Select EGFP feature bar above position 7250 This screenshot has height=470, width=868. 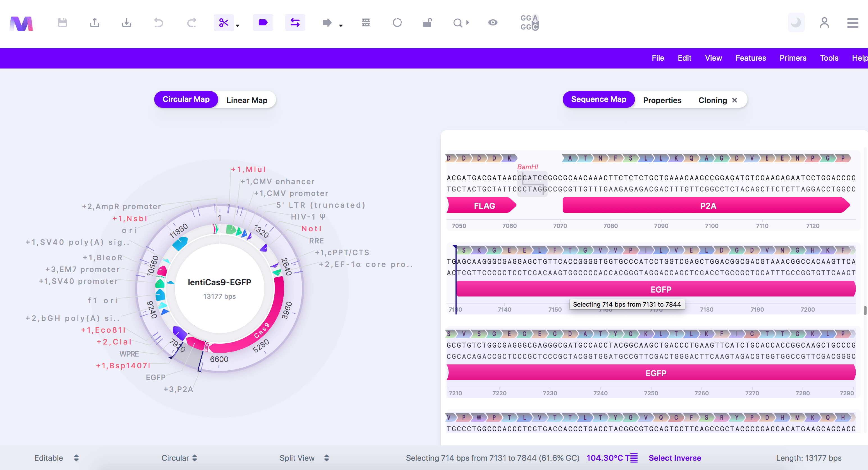[x=651, y=373]
